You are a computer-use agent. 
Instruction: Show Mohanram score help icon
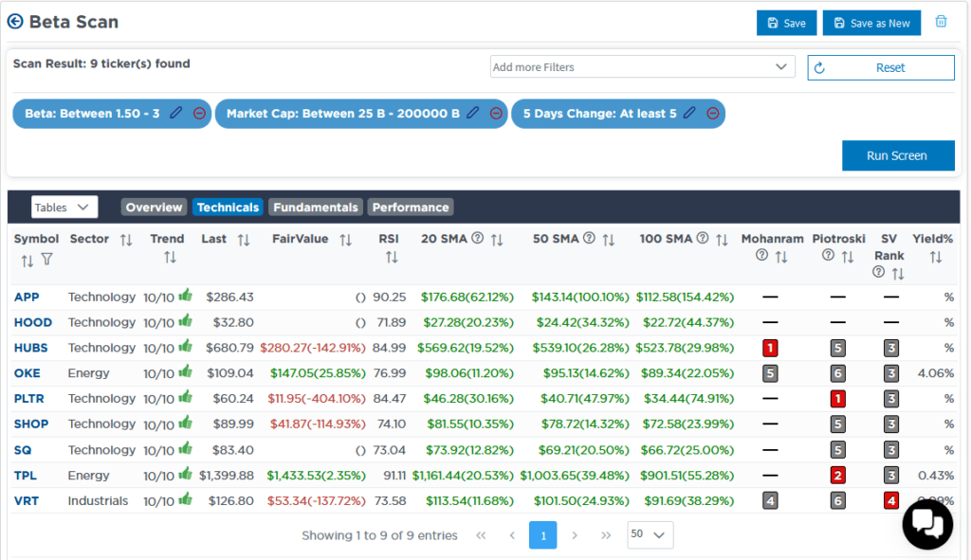[x=761, y=255]
